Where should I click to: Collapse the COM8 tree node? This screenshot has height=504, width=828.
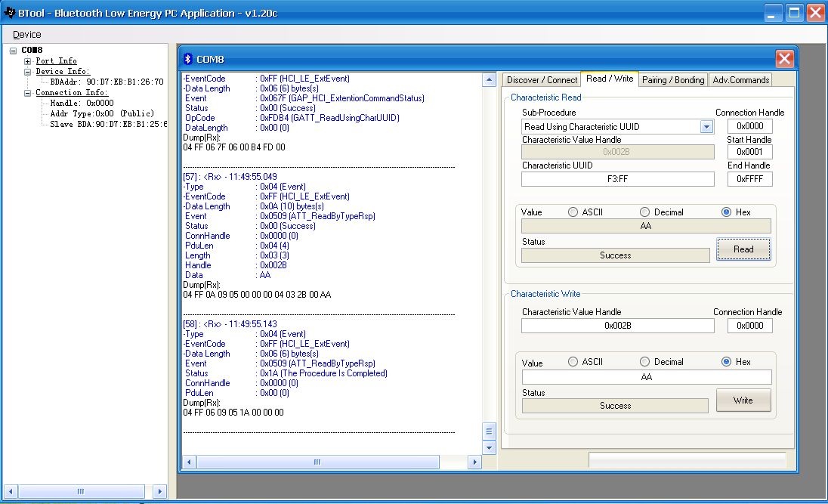13,51
